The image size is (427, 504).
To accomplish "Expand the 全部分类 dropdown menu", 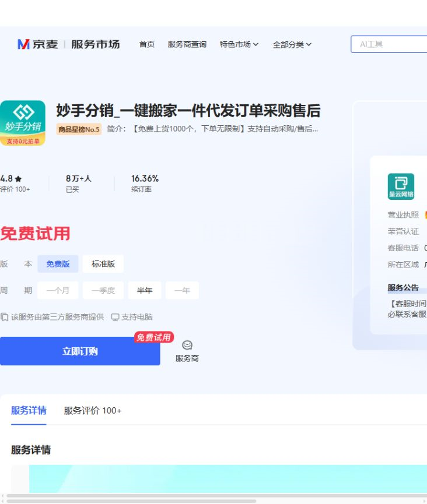I will (292, 44).
